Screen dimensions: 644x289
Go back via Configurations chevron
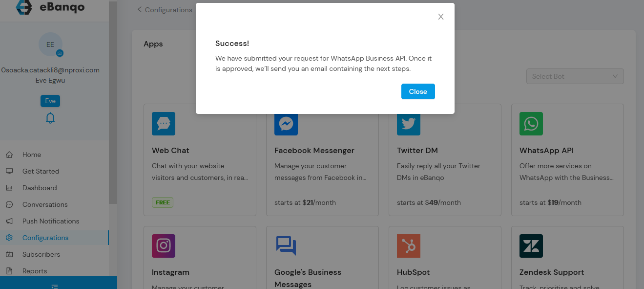(x=140, y=10)
